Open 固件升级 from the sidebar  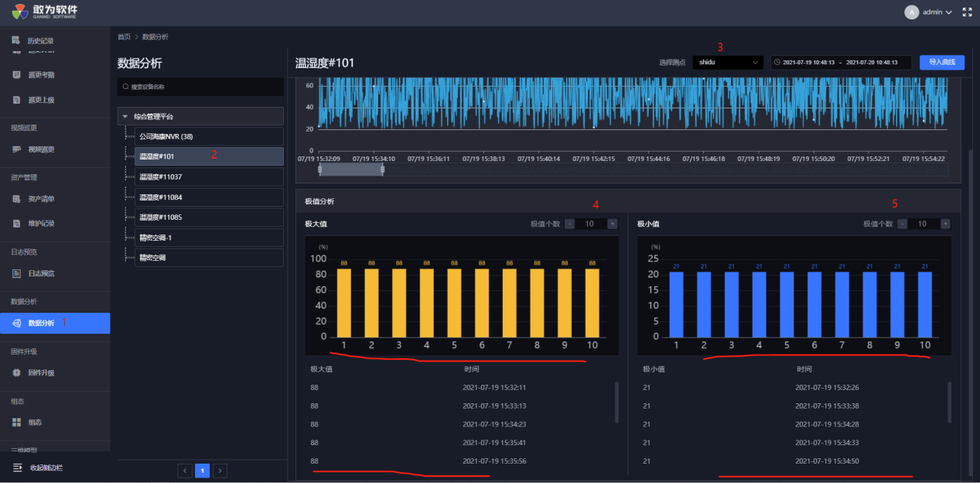40,372
